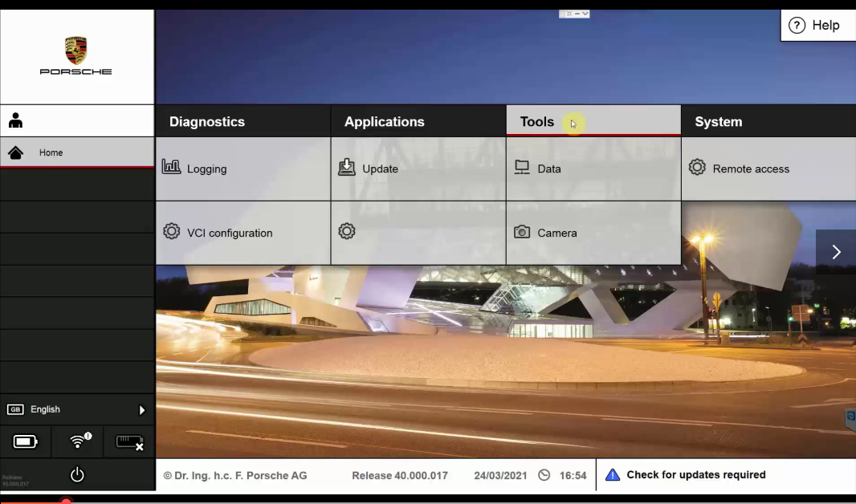Click the user profile icon in sidebar
856x504 pixels.
point(15,120)
